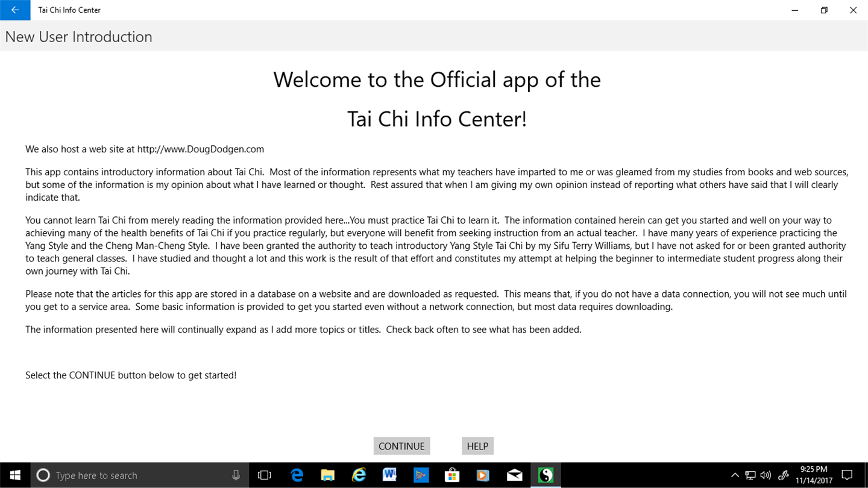Screen dimensions: 868x488
Task: Show hidden system tray icons
Action: (735, 475)
